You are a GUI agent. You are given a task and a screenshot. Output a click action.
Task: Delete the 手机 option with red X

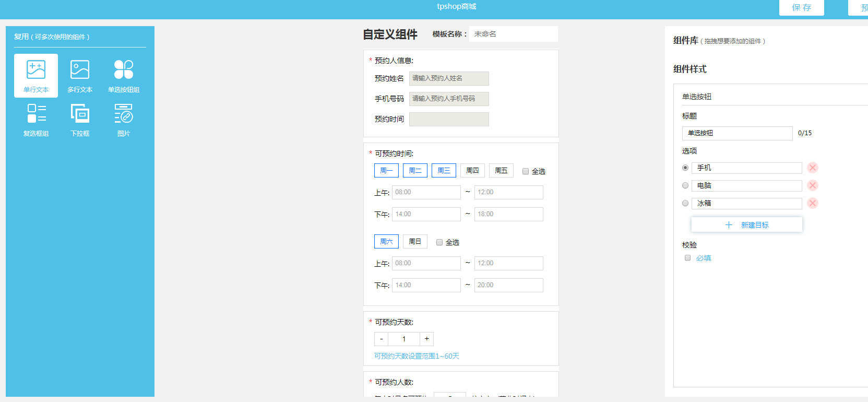[x=812, y=168]
